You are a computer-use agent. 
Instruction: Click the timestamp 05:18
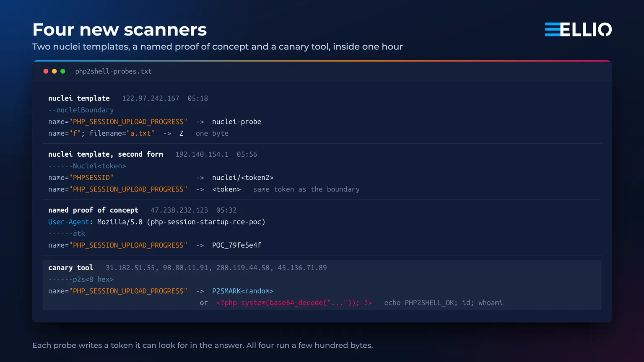pos(198,98)
